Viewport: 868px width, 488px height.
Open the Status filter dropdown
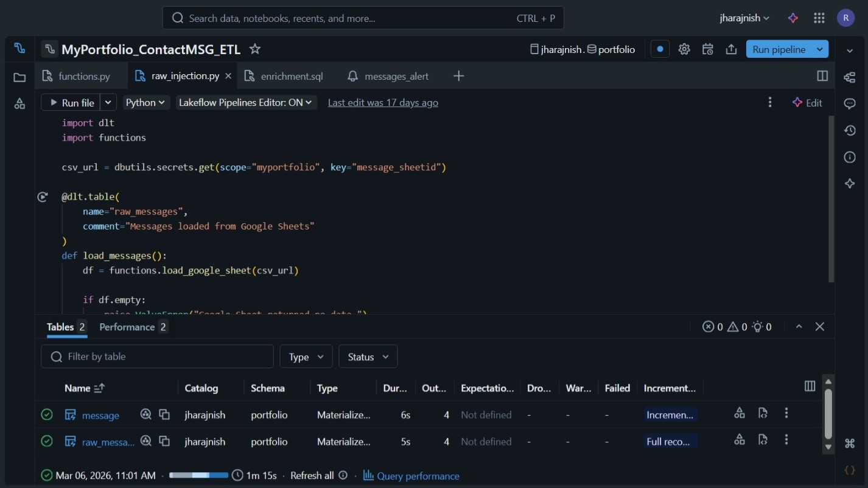tap(368, 357)
